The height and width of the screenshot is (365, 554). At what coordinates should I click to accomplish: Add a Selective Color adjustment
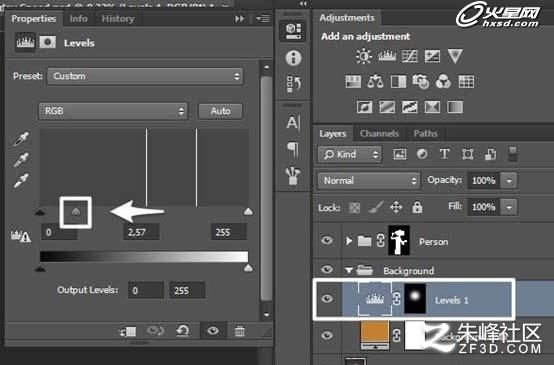click(x=432, y=107)
